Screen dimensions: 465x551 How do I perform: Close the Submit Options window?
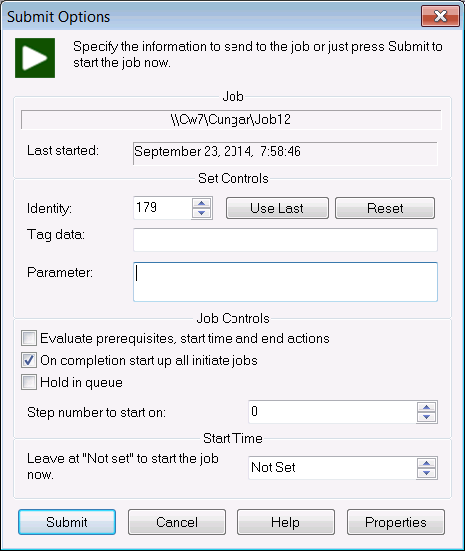[440, 16]
